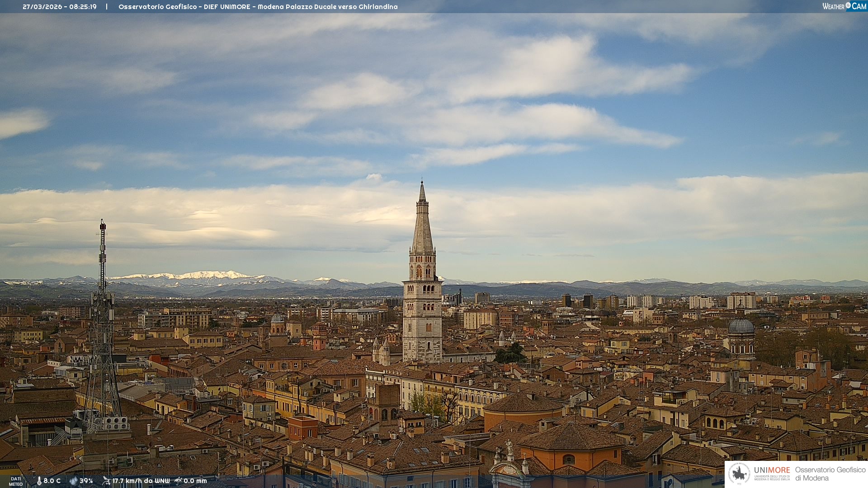Screen dimensions: 868x488
Task: Click the wind anemometer icon
Action: click(106, 481)
